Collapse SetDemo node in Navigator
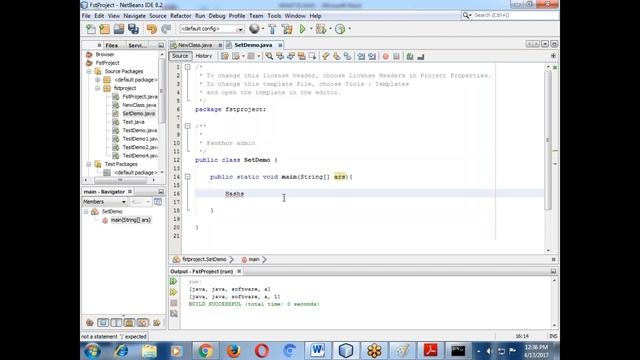This screenshot has height=360, width=640. click(86, 211)
